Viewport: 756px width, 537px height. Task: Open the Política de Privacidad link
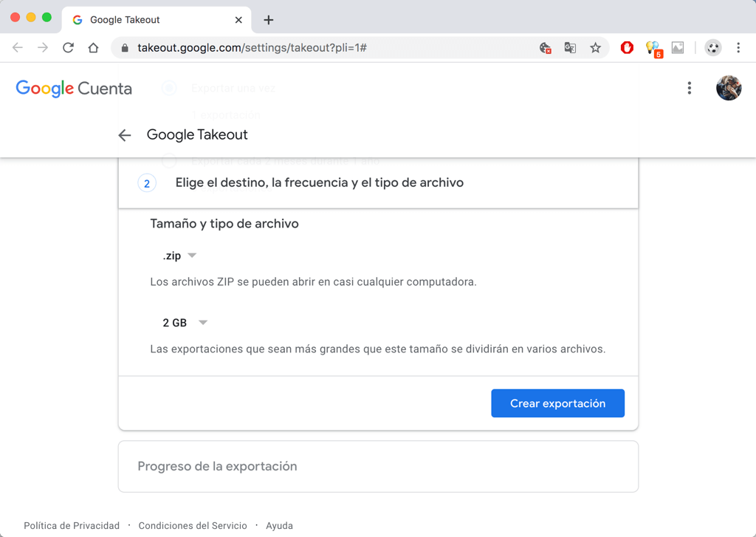[x=72, y=525]
